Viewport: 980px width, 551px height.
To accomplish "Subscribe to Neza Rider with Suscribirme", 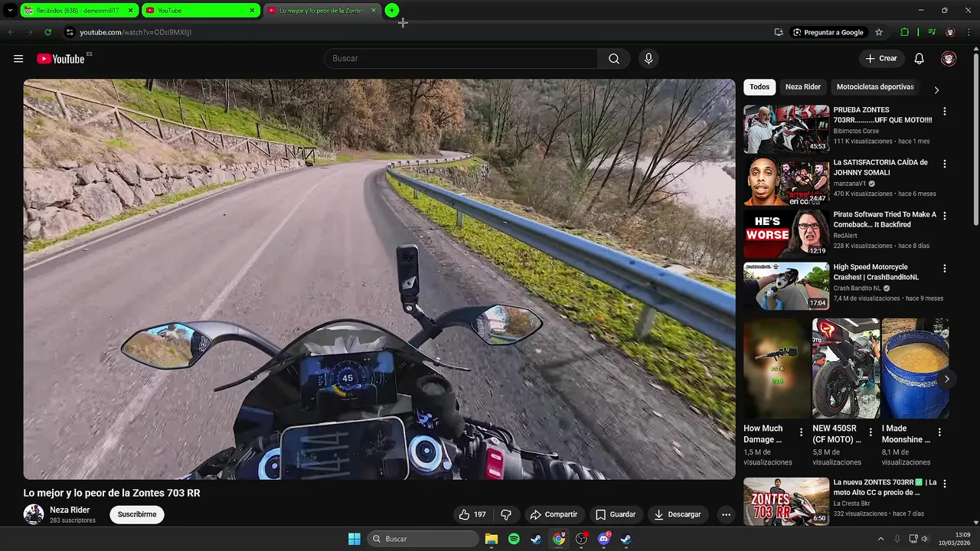I will point(137,514).
